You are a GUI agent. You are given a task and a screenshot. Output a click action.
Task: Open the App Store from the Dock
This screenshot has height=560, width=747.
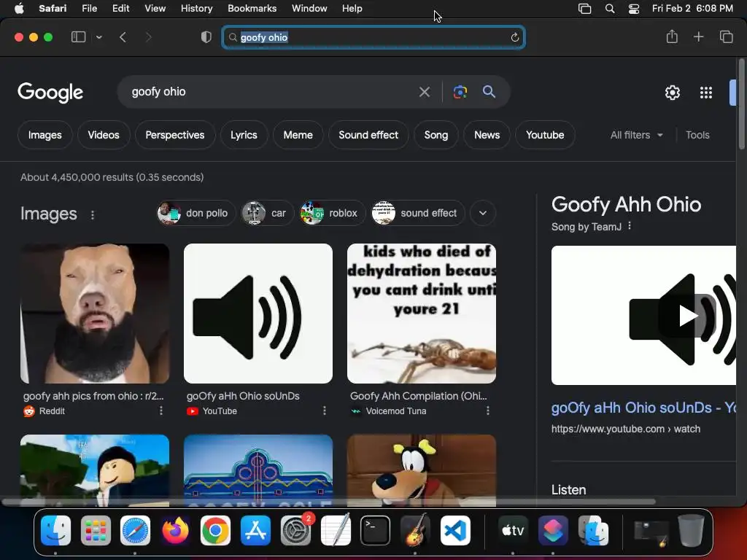pos(255,531)
